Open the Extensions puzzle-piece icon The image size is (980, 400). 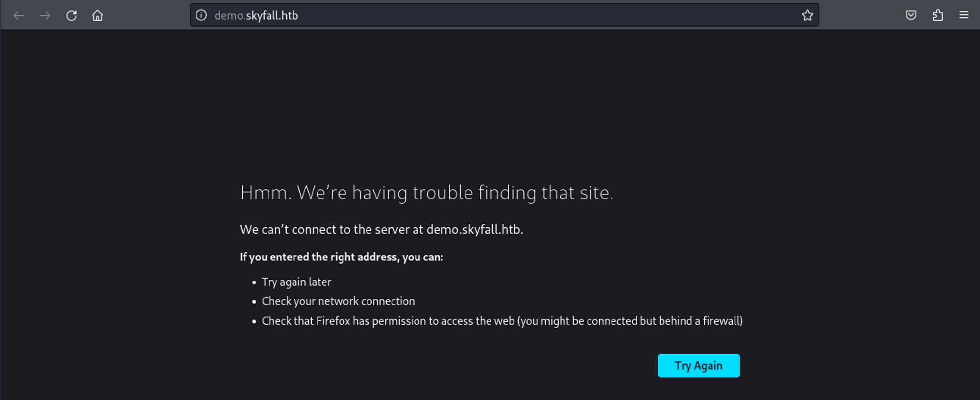coord(938,15)
